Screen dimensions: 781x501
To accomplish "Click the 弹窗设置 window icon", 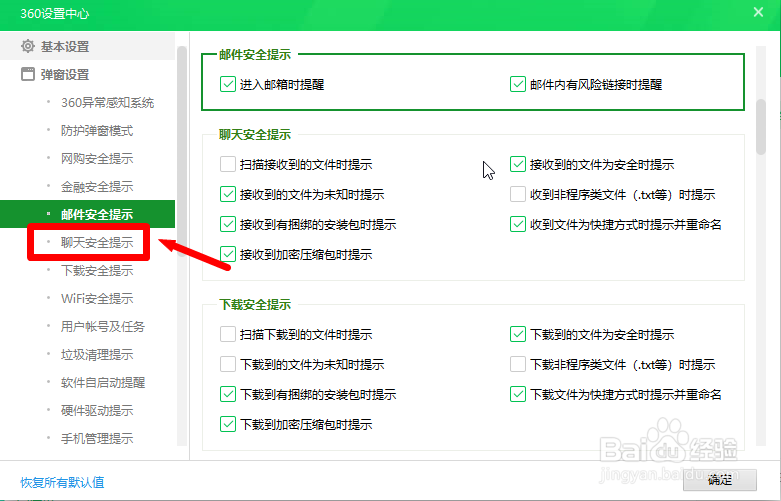I will pos(28,74).
